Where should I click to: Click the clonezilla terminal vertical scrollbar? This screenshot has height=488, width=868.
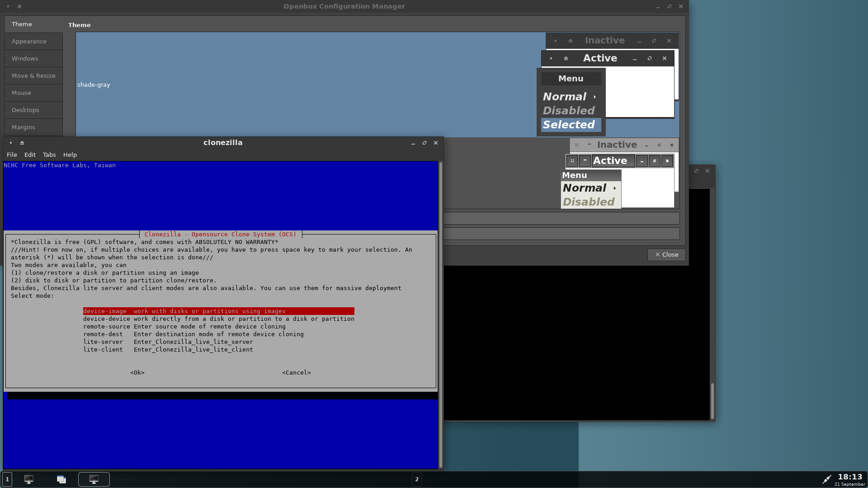[x=441, y=314]
